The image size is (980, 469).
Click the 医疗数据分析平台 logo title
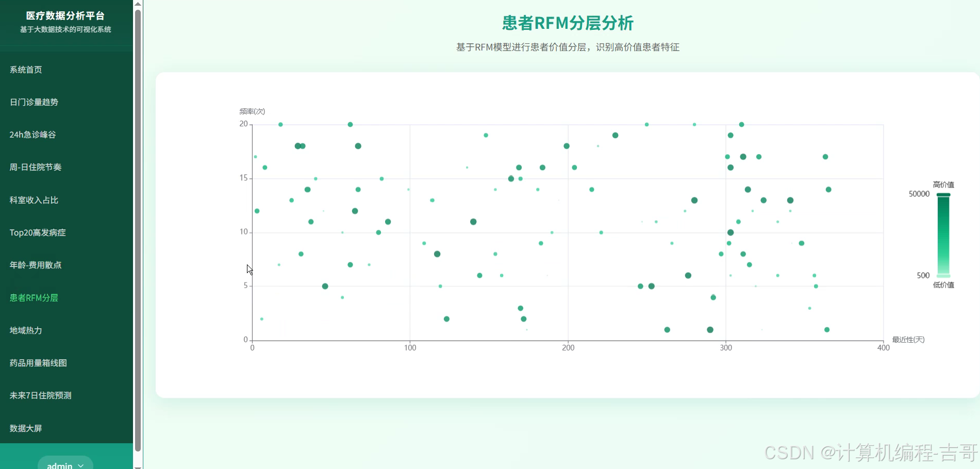point(65,16)
